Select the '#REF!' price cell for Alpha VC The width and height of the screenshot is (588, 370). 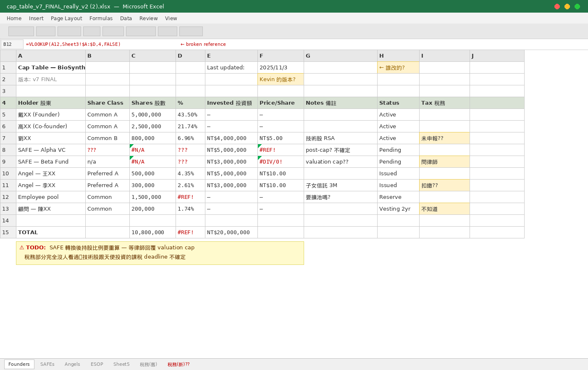pos(281,150)
